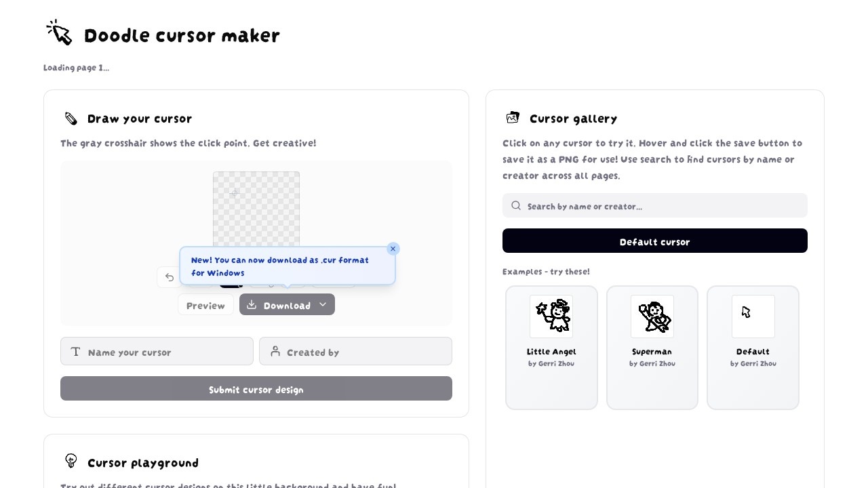
Task: Click the ghost icon beside 'Cursor playground'
Action: click(71, 461)
